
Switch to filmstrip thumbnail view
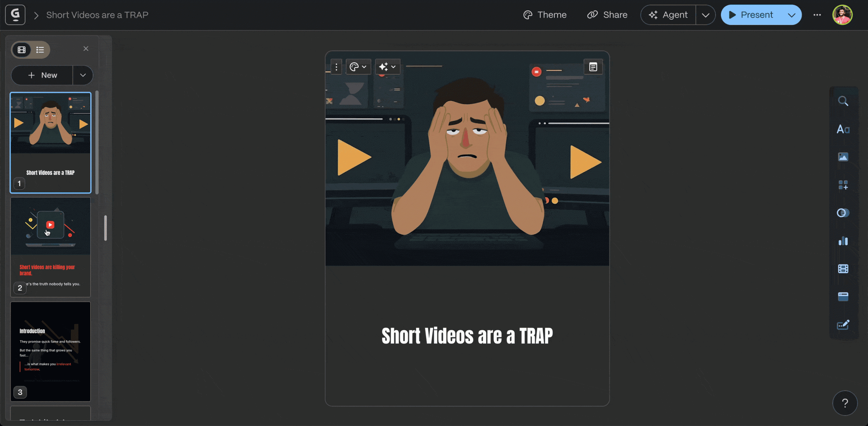point(22,50)
